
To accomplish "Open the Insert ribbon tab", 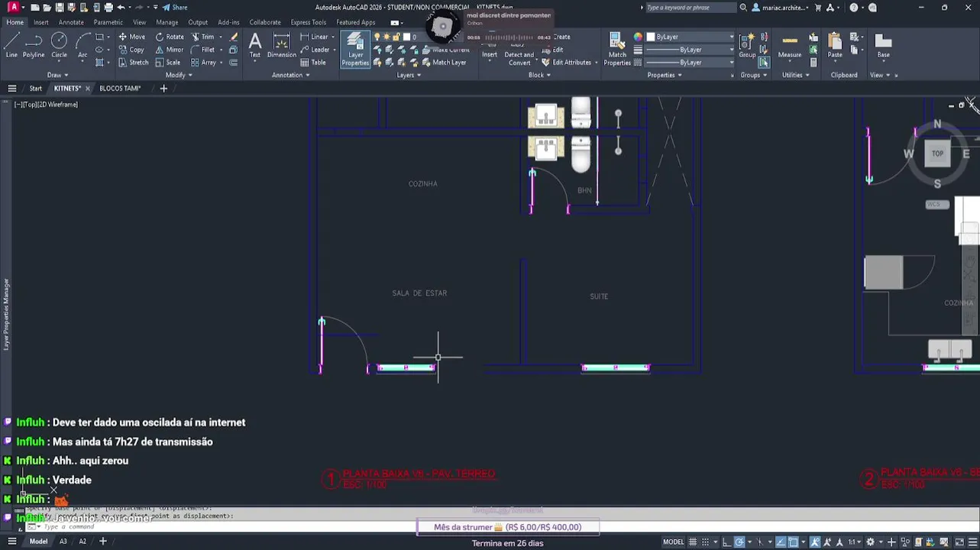I will coord(40,22).
